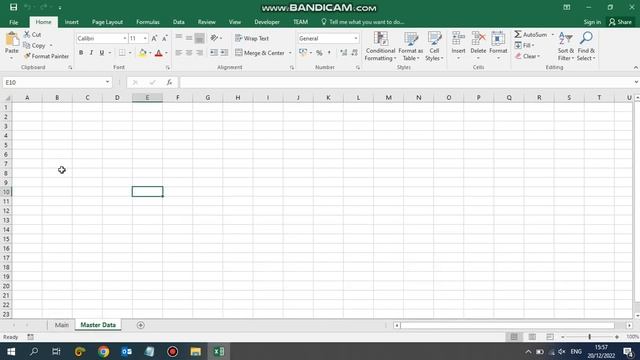Click Sign in link
This screenshot has width=640, height=360.
[592, 22]
